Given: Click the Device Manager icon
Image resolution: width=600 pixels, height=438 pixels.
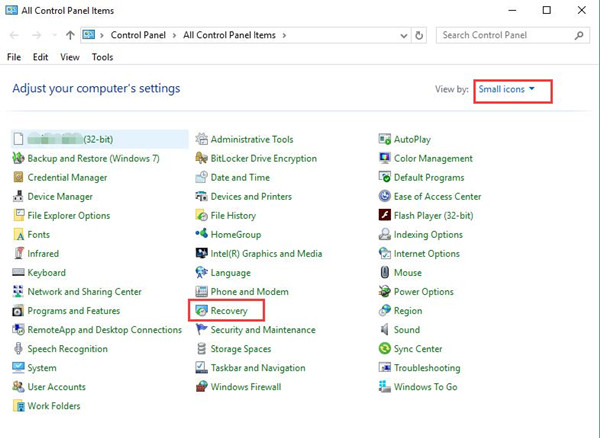Looking at the screenshot, I should tap(18, 196).
